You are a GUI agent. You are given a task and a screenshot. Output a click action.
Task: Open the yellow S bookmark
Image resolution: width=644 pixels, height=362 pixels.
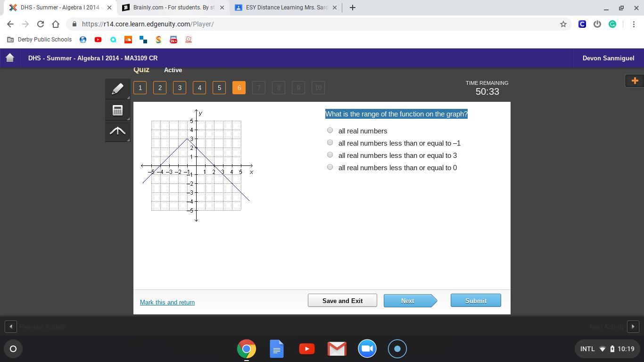158,40
